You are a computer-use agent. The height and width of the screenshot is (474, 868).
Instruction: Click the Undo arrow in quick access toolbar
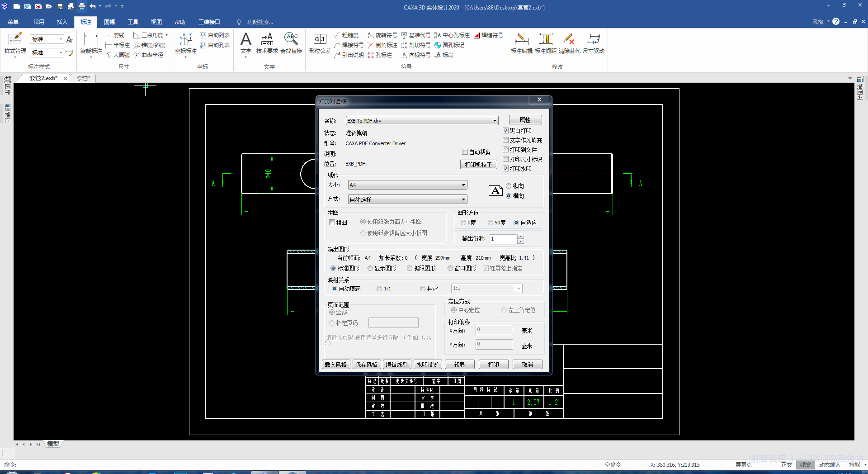pyautogui.click(x=93, y=6)
